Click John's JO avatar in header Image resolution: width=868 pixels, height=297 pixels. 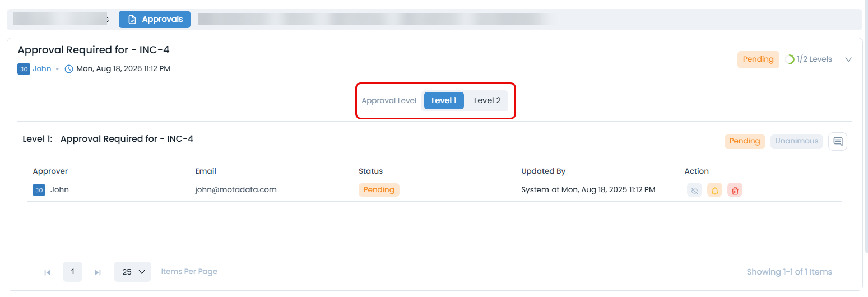24,69
